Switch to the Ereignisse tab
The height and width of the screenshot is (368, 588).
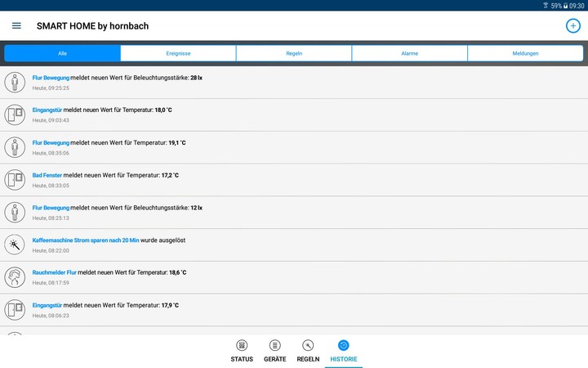coord(178,53)
